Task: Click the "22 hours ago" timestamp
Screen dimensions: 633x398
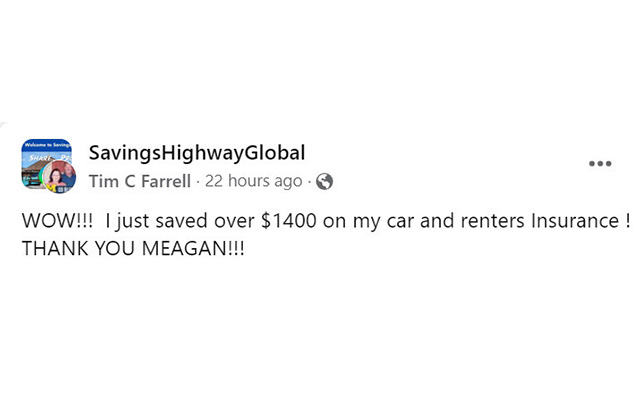Action: coord(254,181)
